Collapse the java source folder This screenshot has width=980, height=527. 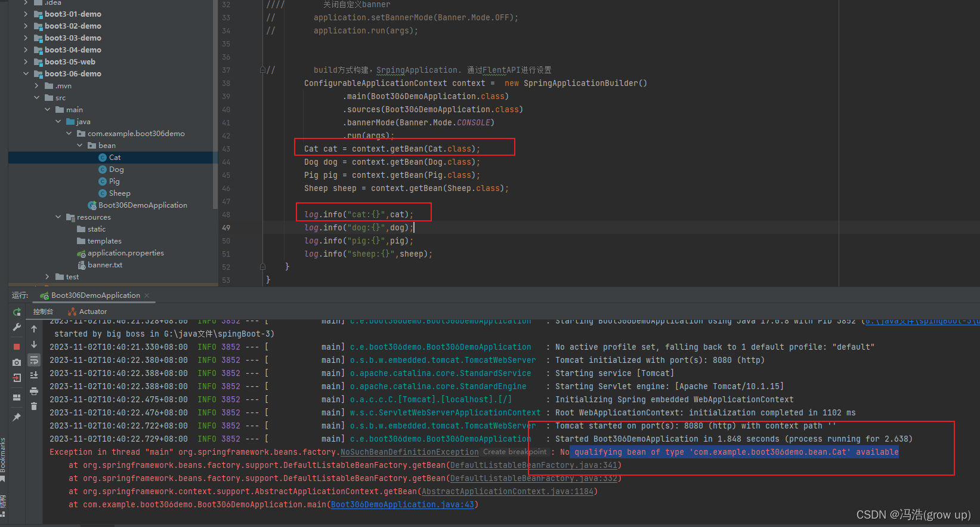point(58,121)
